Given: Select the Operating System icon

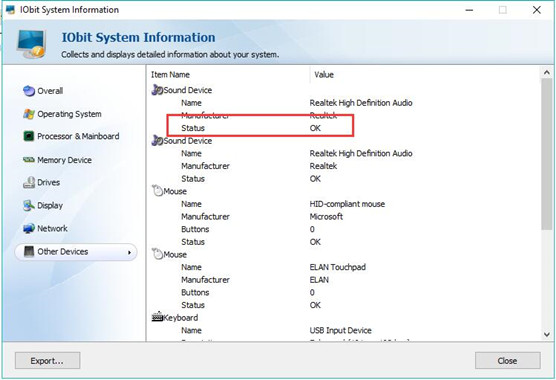Looking at the screenshot, I should [x=29, y=114].
